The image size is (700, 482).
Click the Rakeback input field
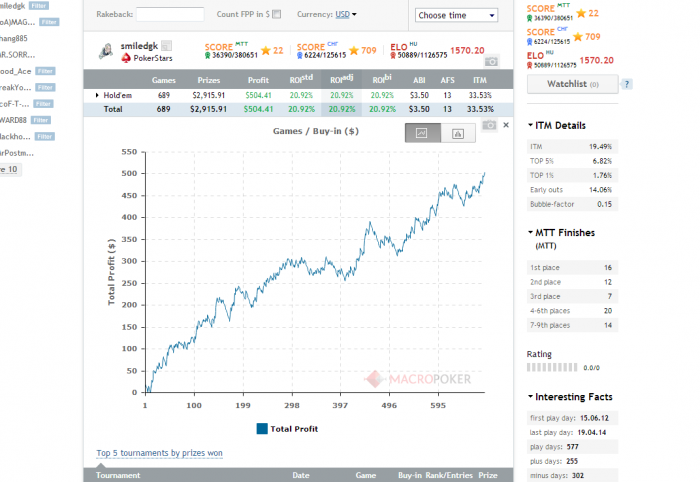point(170,14)
